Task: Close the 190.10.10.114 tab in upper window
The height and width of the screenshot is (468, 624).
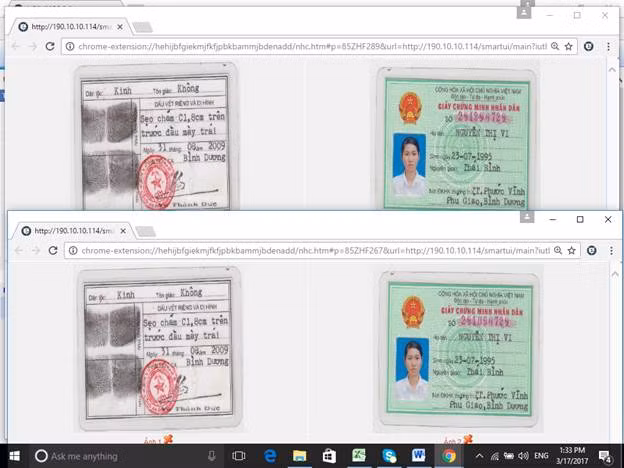Action: point(120,27)
